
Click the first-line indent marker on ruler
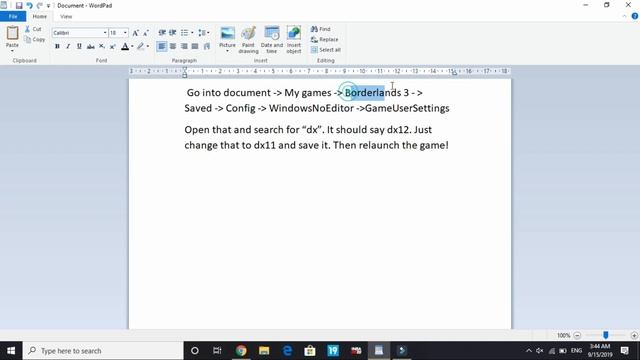coord(184,69)
